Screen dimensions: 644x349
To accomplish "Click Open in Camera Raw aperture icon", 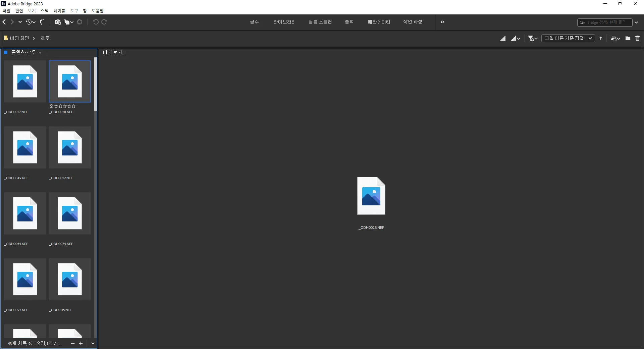I will point(79,22).
